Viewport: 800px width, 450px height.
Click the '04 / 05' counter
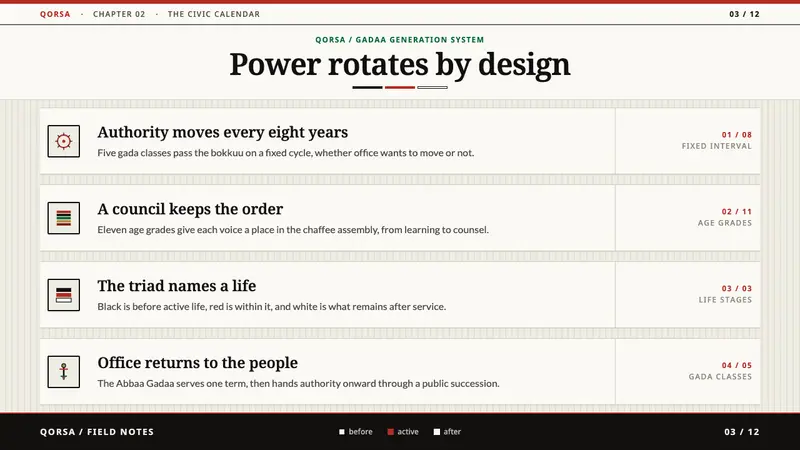pyautogui.click(x=737, y=365)
